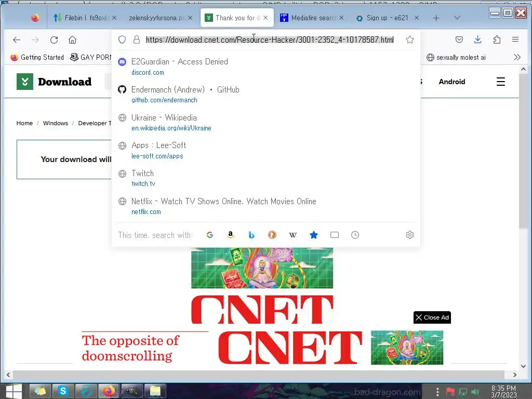Go to the Home breadcrumb link

24,123
